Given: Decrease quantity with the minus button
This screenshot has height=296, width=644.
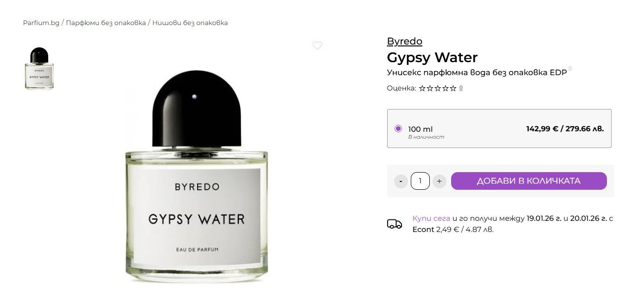Looking at the screenshot, I should [401, 181].
